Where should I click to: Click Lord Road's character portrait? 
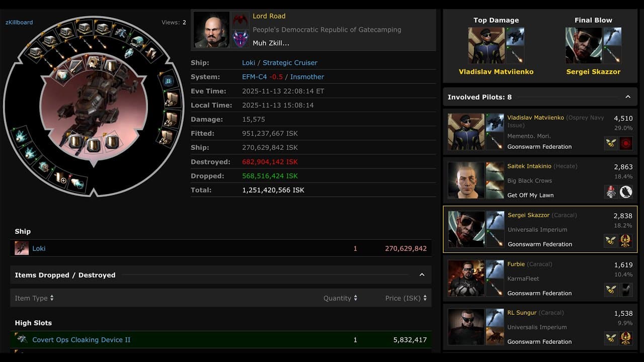pyautogui.click(x=211, y=30)
